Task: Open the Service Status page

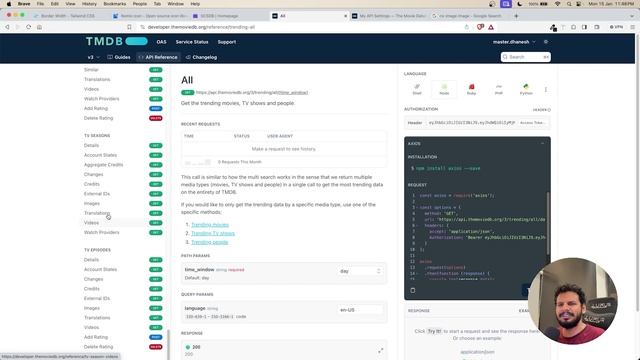Action: click(192, 42)
